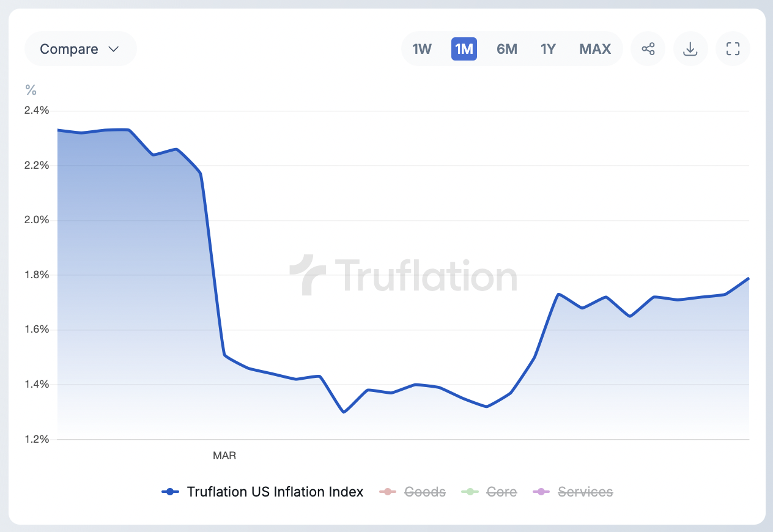The height and width of the screenshot is (532, 773).
Task: Click the MAR label on x-axis
Action: point(224,456)
